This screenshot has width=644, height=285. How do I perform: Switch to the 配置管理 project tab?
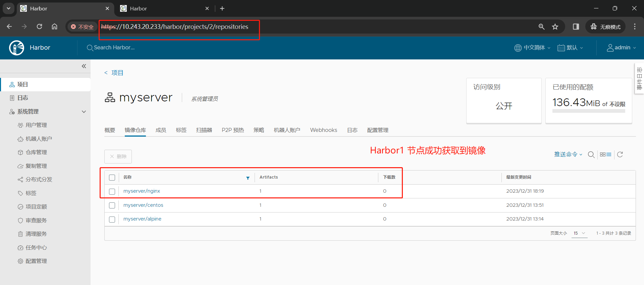coord(378,130)
